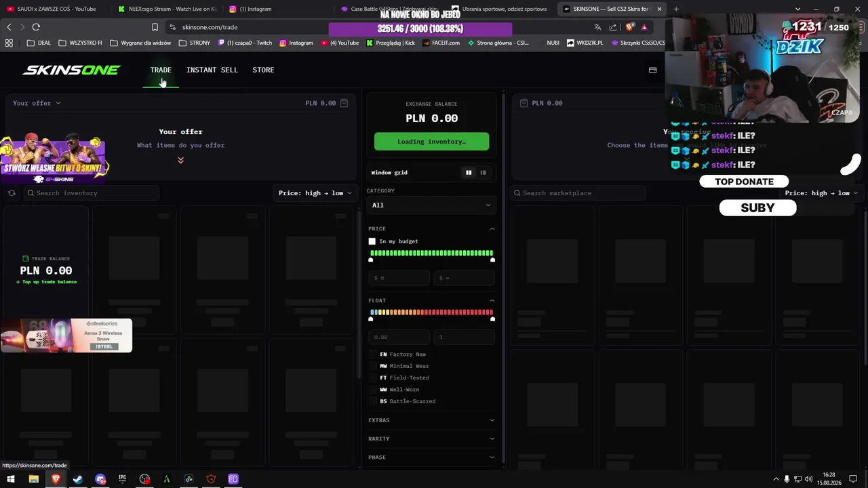Check the Factory New wear filter

pyautogui.click(x=372, y=354)
